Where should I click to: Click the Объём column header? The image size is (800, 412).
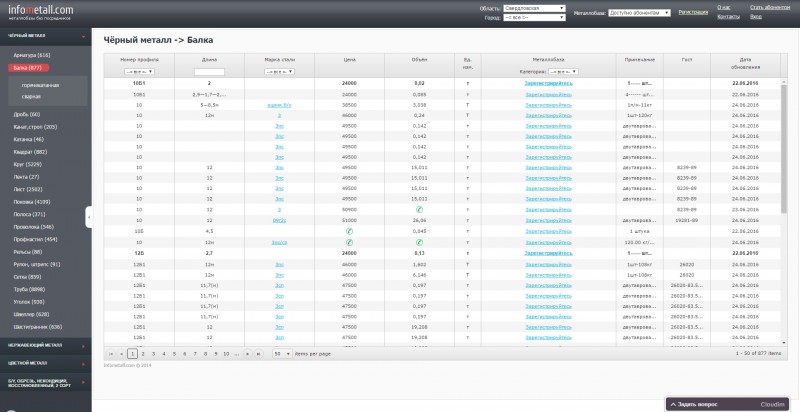419,60
